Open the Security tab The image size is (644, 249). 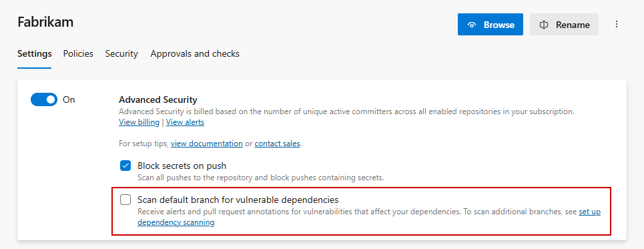point(121,54)
